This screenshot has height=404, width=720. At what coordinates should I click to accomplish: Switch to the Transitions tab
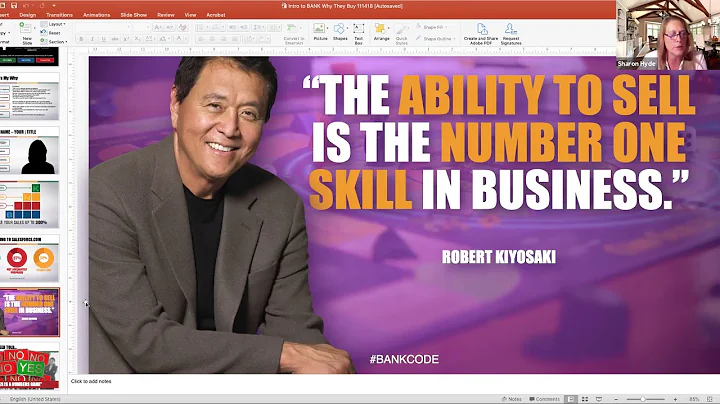59,15
